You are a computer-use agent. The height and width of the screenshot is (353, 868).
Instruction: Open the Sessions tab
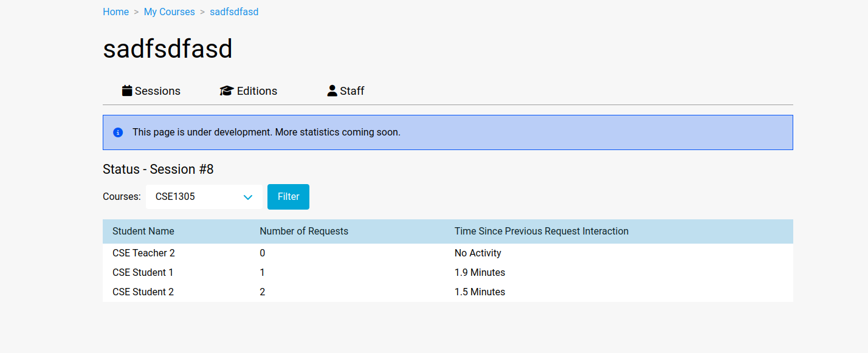(x=151, y=91)
